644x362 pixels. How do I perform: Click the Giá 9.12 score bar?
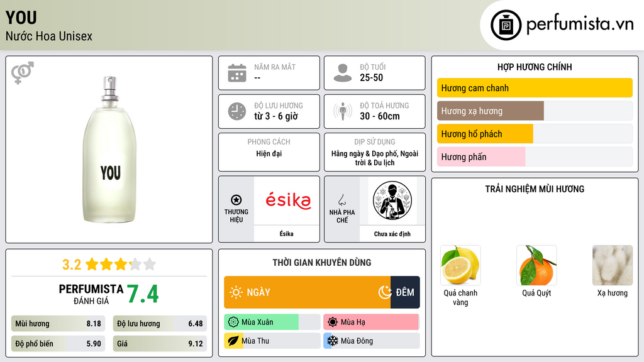160,344
